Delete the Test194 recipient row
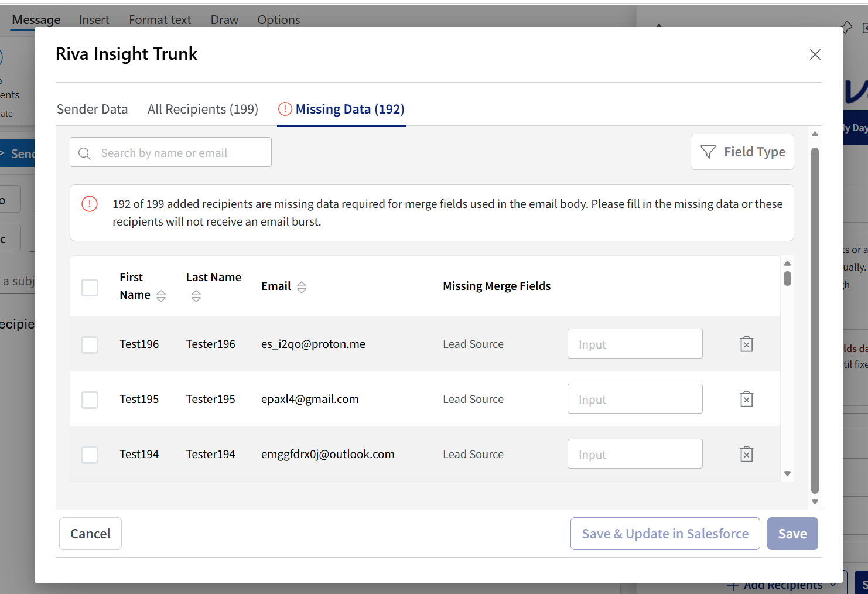The width and height of the screenshot is (868, 594). 746,454
